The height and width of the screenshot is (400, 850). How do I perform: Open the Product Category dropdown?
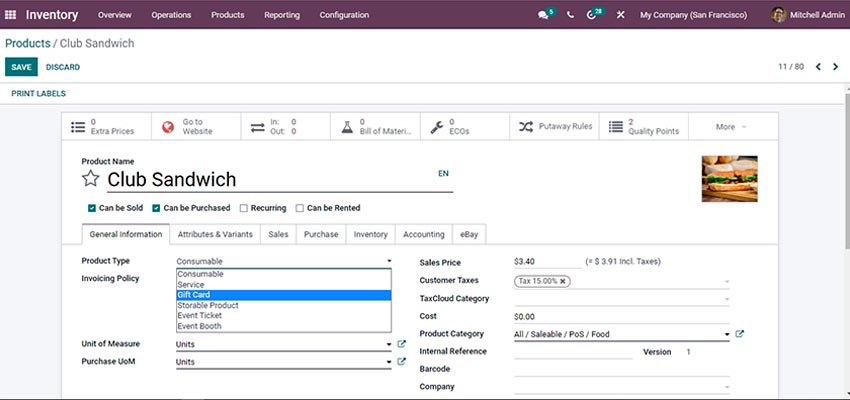click(622, 334)
